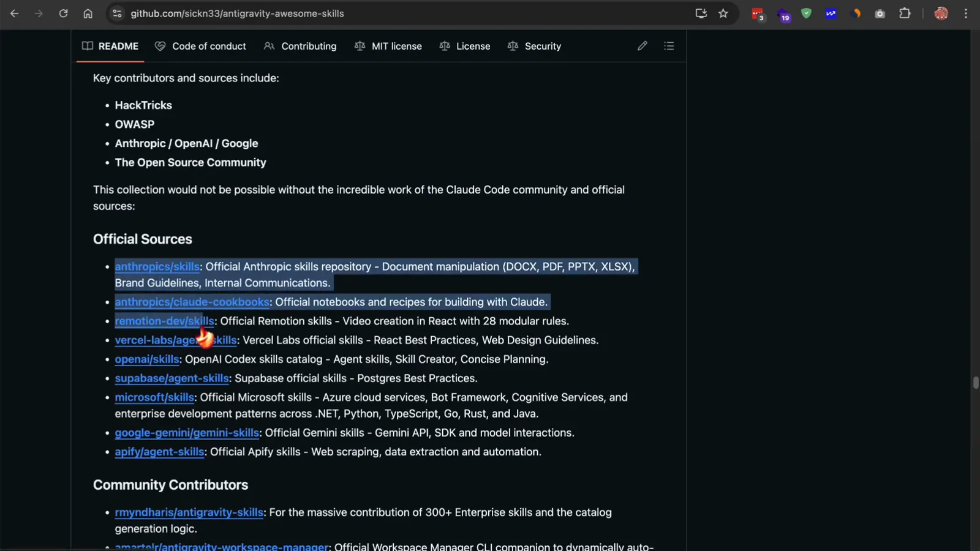This screenshot has height=551, width=980.
Task: Open the rmyndharis/antigravity-skills link
Action: point(189,512)
